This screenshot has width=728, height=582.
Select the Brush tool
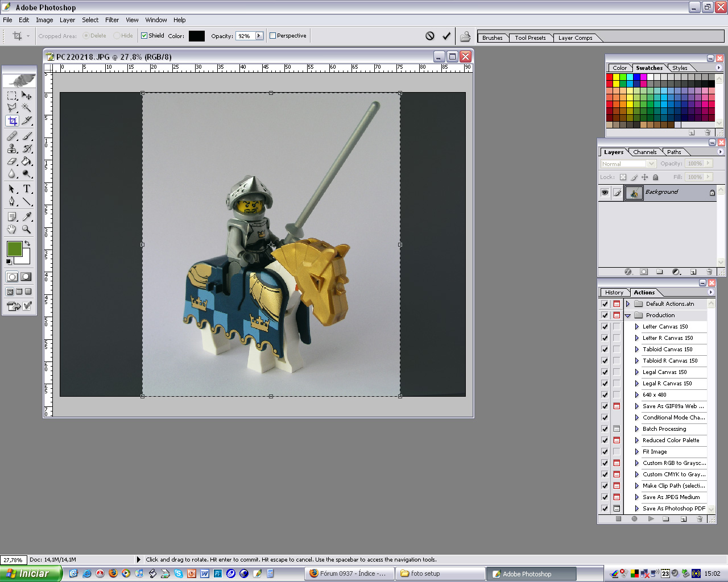click(x=27, y=136)
